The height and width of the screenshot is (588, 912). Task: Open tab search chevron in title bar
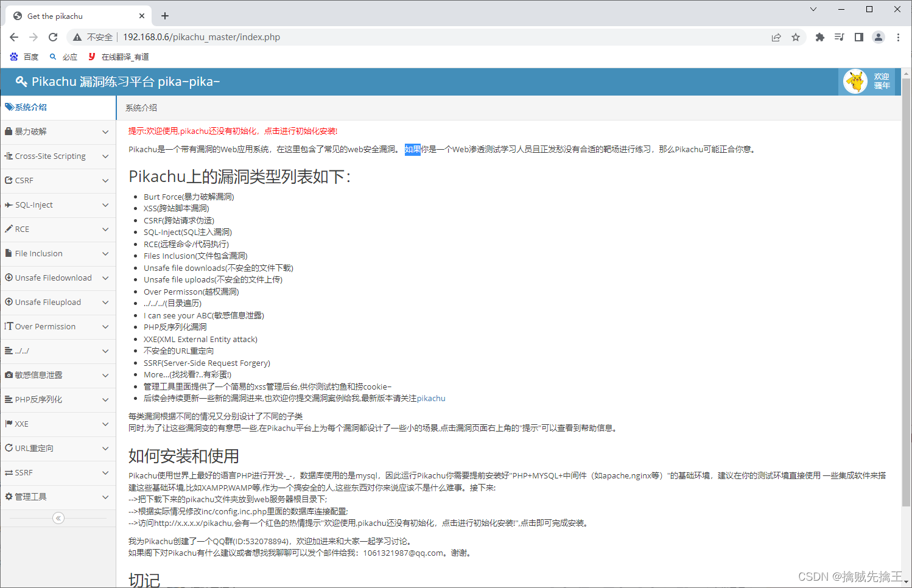point(813,9)
